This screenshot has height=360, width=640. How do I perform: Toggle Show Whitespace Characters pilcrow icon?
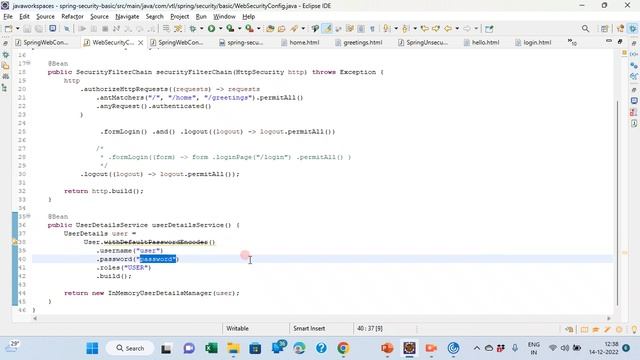(x=372, y=29)
